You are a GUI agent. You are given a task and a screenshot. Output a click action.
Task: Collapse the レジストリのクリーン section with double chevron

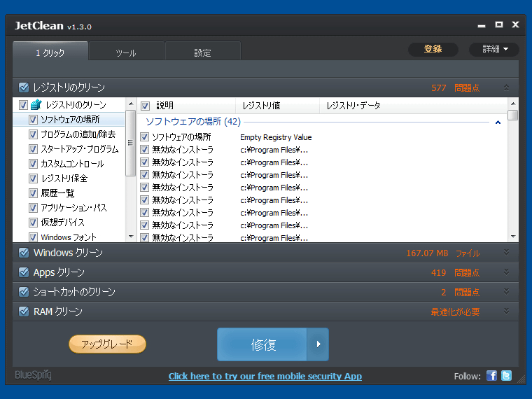pos(506,87)
